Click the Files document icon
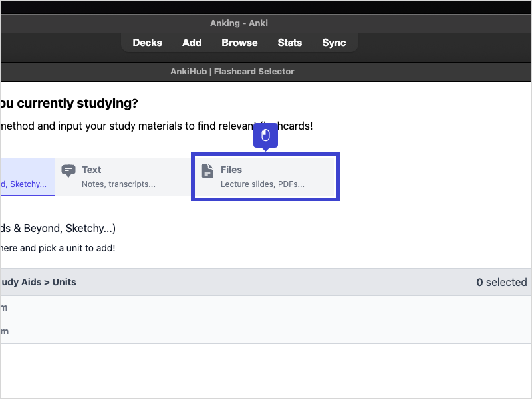The image size is (532, 399). tap(207, 170)
